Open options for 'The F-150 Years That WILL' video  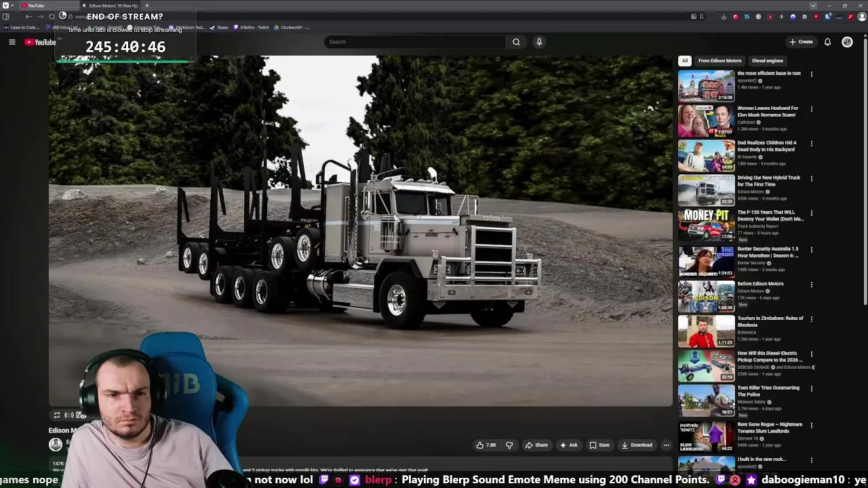[x=812, y=213]
